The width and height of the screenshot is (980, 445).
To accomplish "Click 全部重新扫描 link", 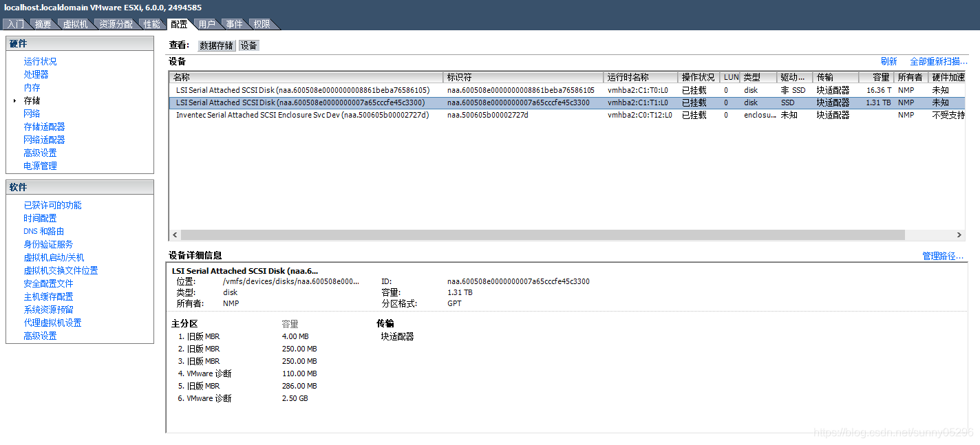I will tap(939, 61).
